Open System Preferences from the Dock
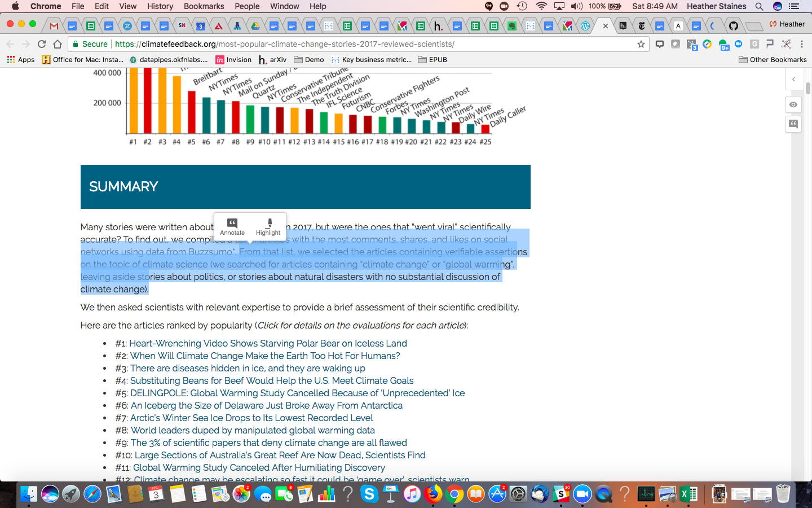 (518, 494)
